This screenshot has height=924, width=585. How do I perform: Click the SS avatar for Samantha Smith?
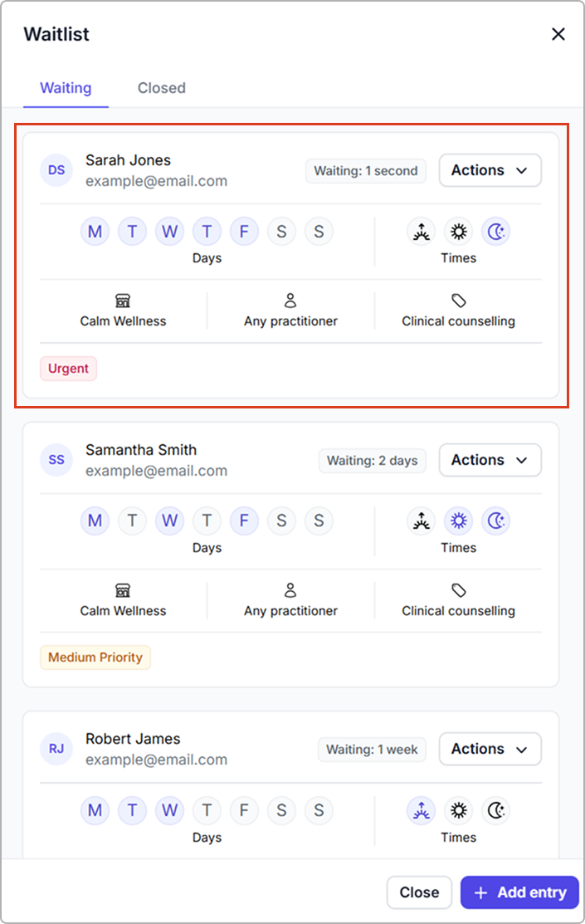click(x=56, y=460)
